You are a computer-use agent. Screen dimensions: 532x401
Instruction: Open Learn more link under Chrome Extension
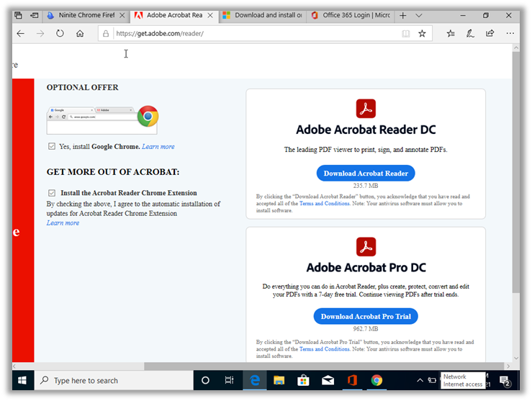pyautogui.click(x=63, y=223)
